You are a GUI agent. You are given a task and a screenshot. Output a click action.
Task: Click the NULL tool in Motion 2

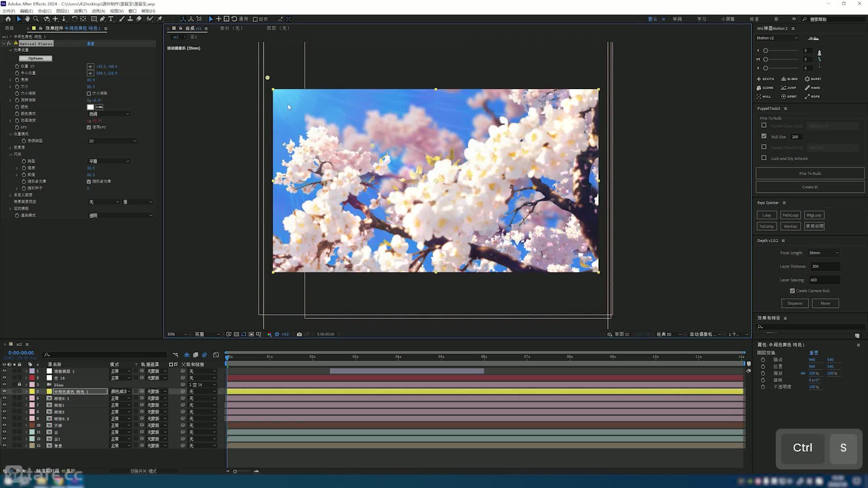point(764,97)
